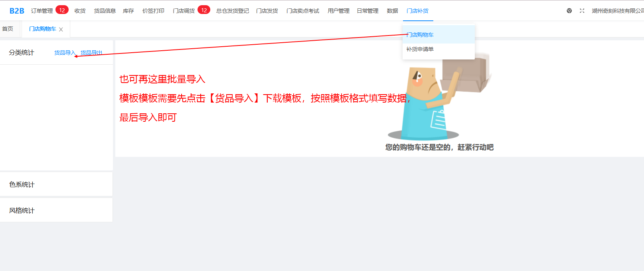Click the 货品导入 link
The width and height of the screenshot is (644, 271).
click(x=65, y=53)
